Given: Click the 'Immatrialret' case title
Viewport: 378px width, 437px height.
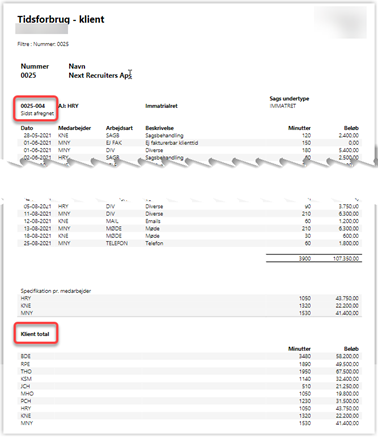Looking at the screenshot, I should point(161,106).
